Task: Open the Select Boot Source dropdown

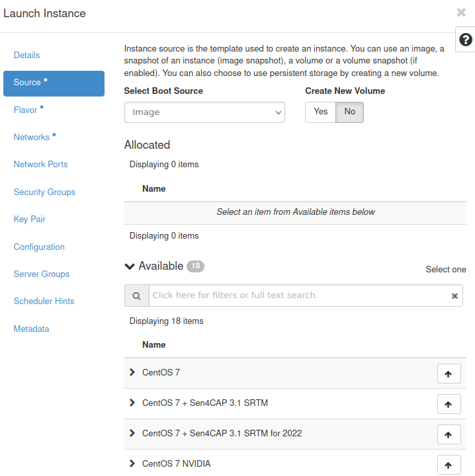Action: [x=204, y=112]
